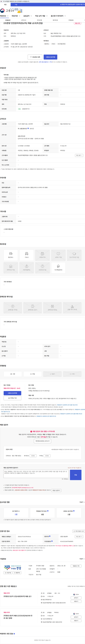This screenshot has width=85, height=644.
Task: Click 요약보기 for the 생산직 posting
Action: 76,617
